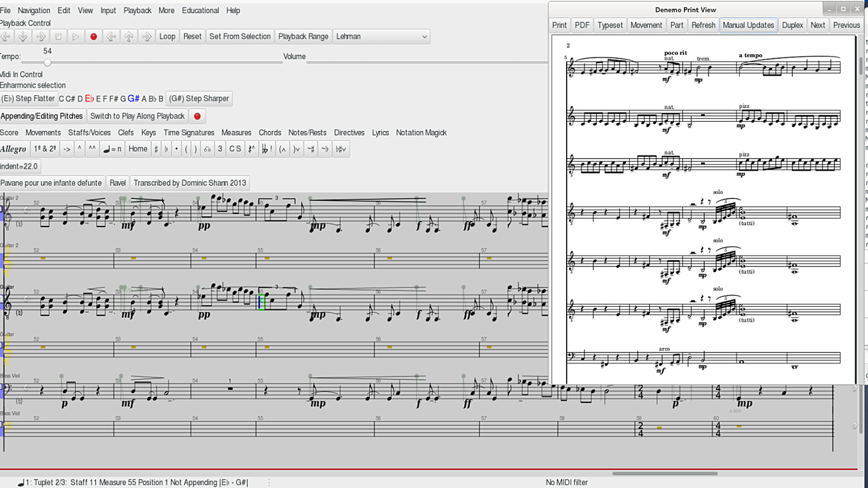Open the Educational menu
The image size is (868, 488).
(x=200, y=10)
